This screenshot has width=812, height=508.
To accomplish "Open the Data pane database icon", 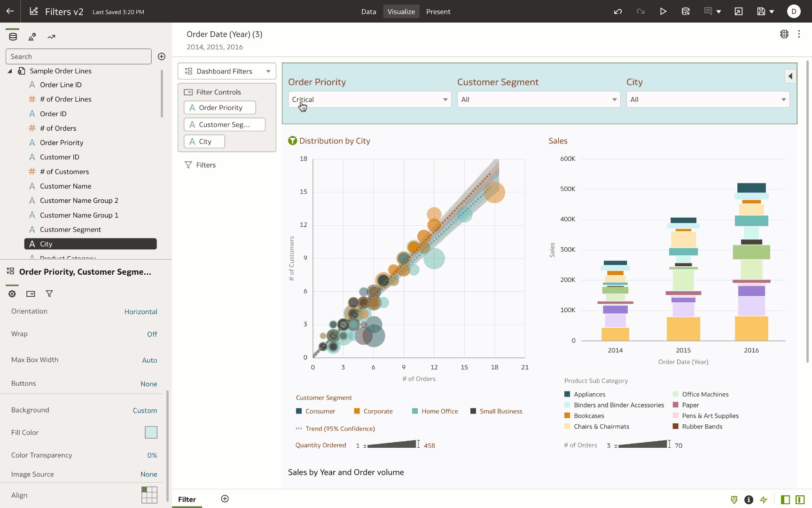I will (x=13, y=37).
